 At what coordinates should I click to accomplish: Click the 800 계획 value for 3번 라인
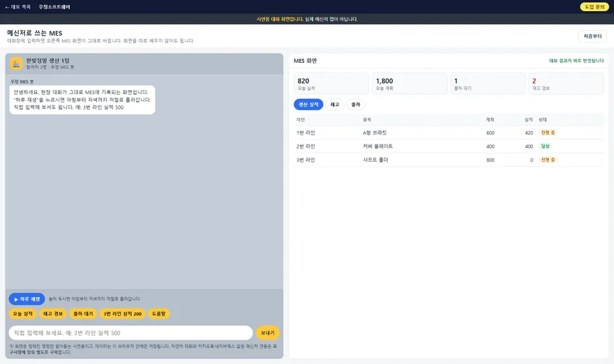(491, 160)
